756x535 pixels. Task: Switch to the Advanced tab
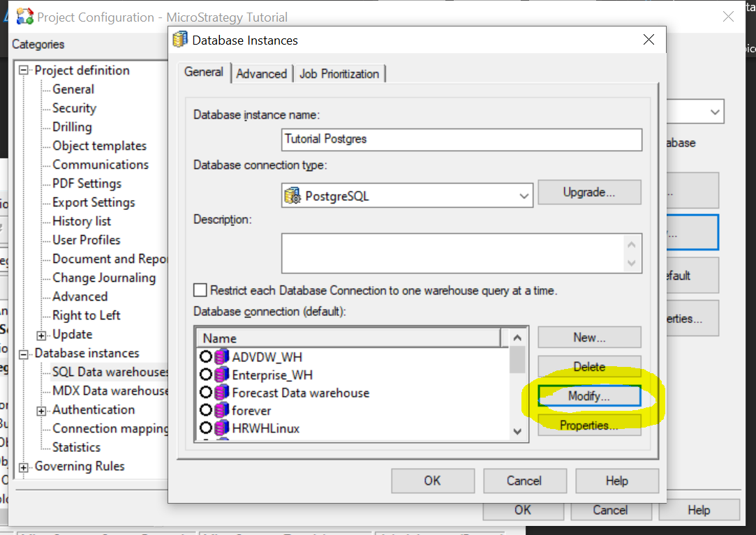[x=262, y=73]
